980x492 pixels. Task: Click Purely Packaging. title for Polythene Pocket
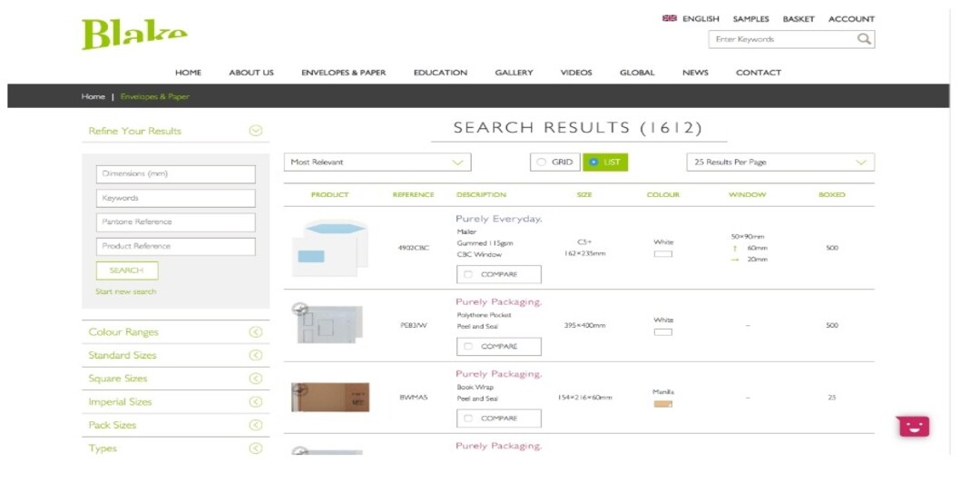pyautogui.click(x=499, y=302)
